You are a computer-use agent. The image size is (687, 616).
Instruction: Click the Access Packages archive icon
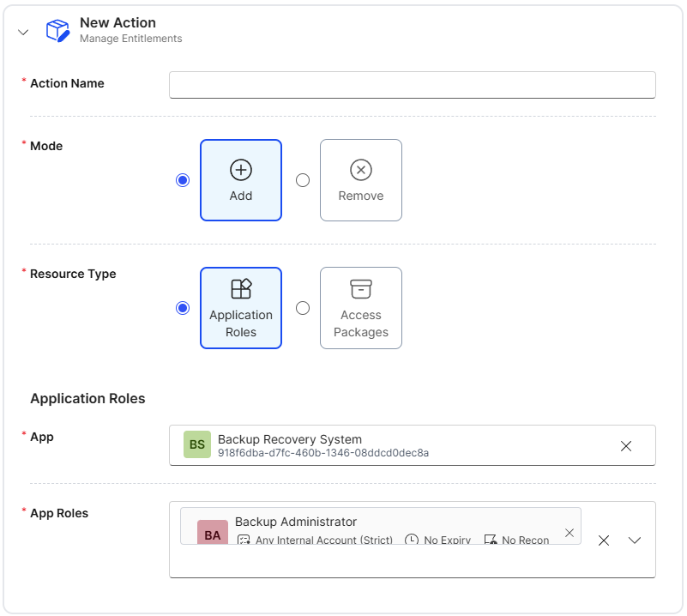point(361,289)
